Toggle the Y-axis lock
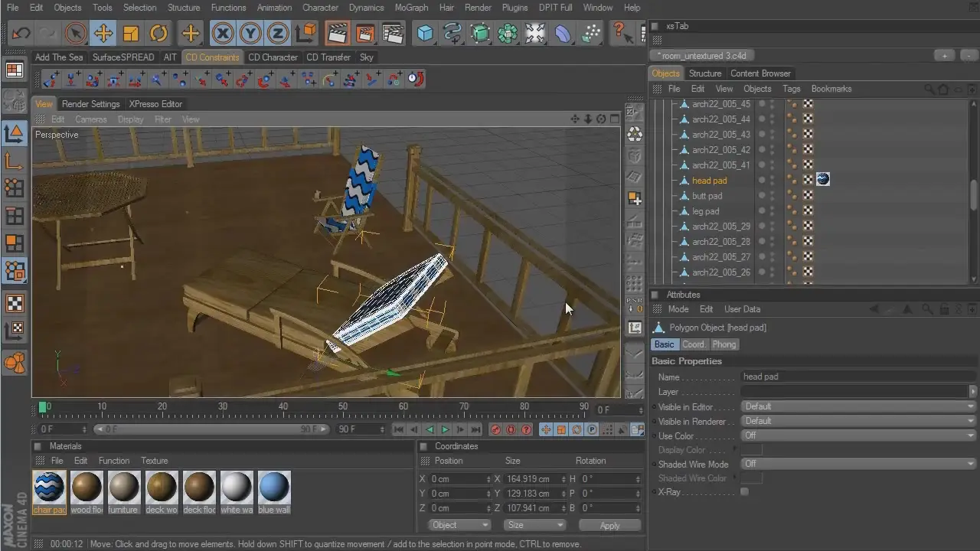The width and height of the screenshot is (980, 551). click(250, 33)
